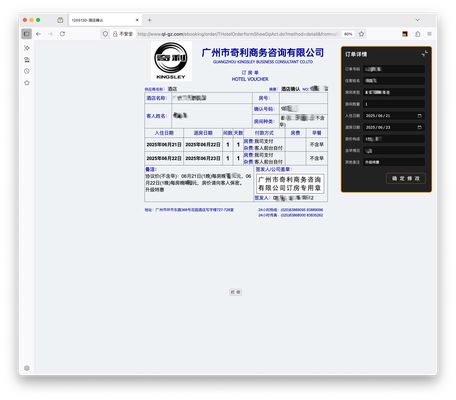Expand the list all tabs chevron

[417, 20]
